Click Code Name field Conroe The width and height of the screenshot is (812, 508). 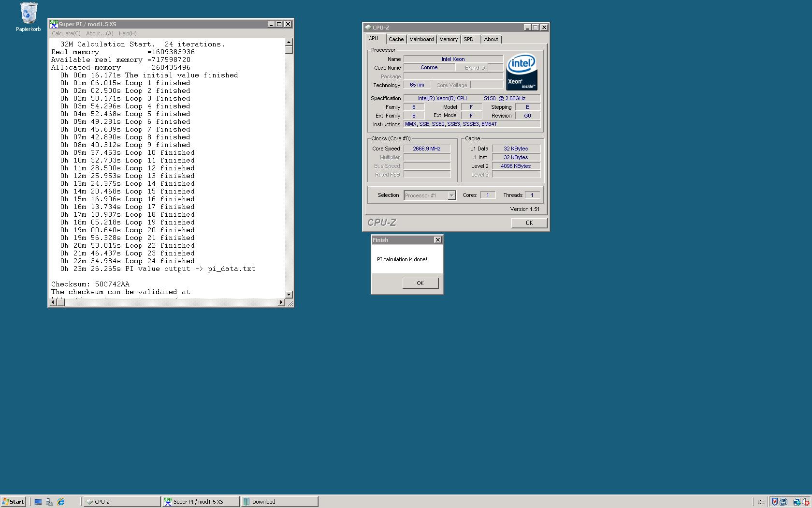click(429, 68)
